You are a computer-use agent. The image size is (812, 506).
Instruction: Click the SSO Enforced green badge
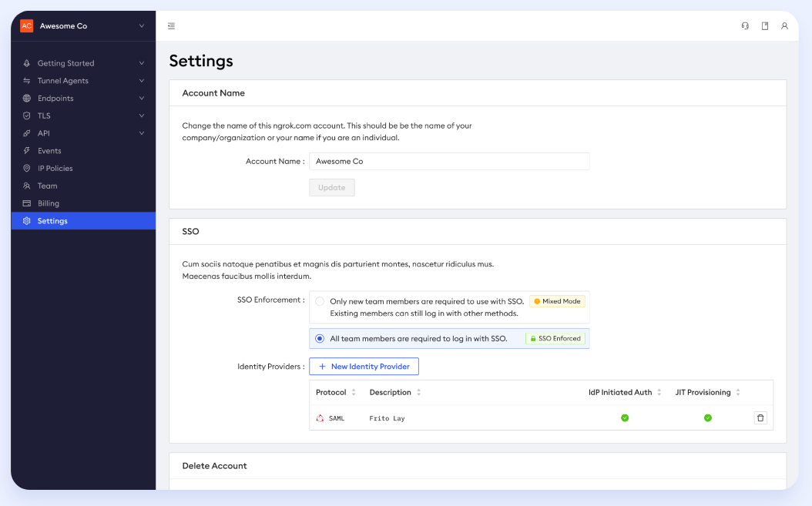point(555,339)
